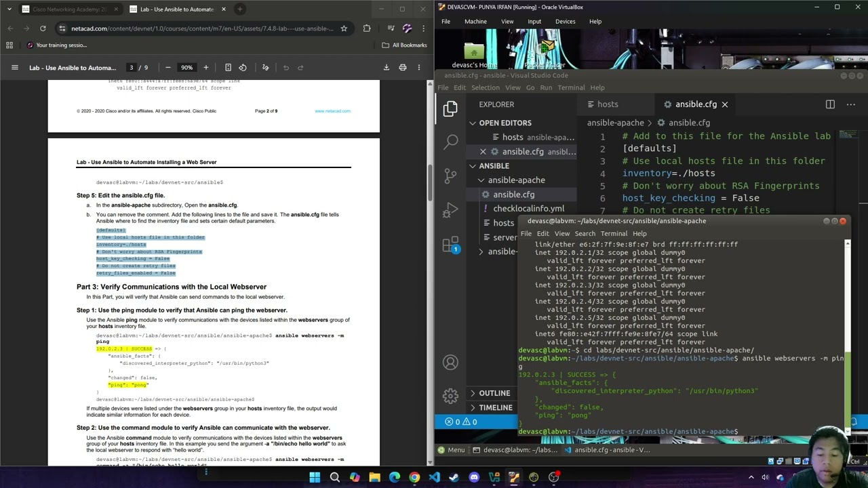Open VirtualBox Devices menu
Screen dimensions: 868x488
click(x=565, y=21)
